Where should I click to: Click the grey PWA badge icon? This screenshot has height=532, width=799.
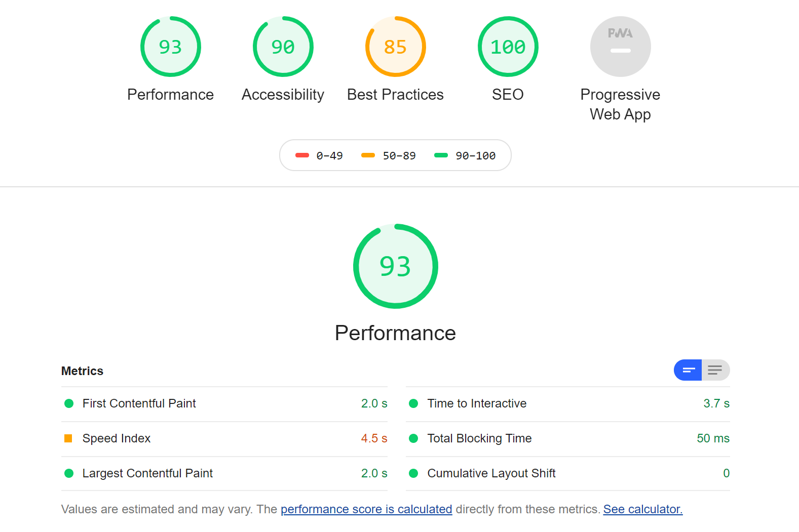tap(620, 47)
